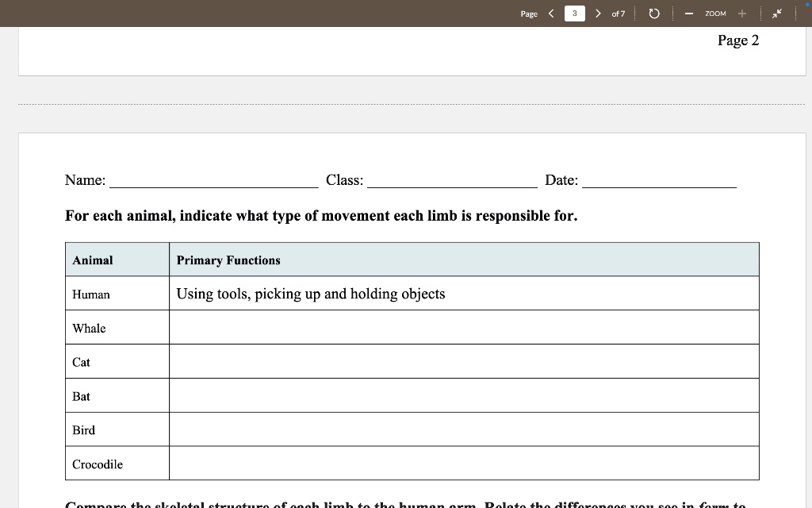Image resolution: width=812 pixels, height=508 pixels.
Task: Click the page number input box
Action: coord(575,13)
